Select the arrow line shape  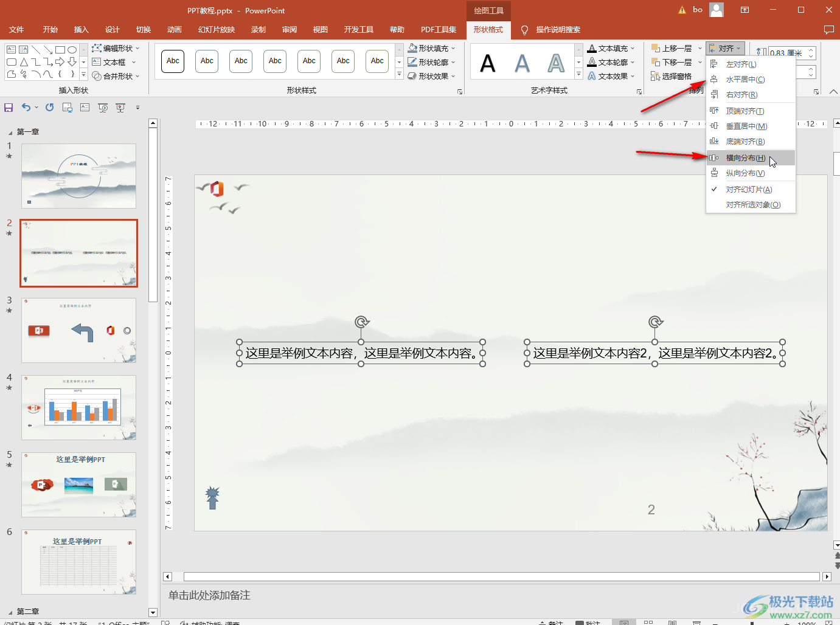coord(48,50)
